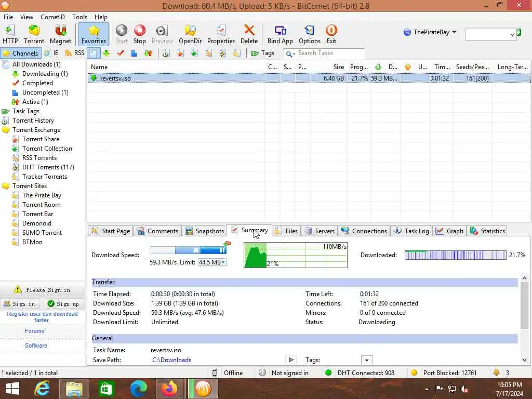Stop the selected download task
Viewport: 532px width, 399px height.
[139, 34]
